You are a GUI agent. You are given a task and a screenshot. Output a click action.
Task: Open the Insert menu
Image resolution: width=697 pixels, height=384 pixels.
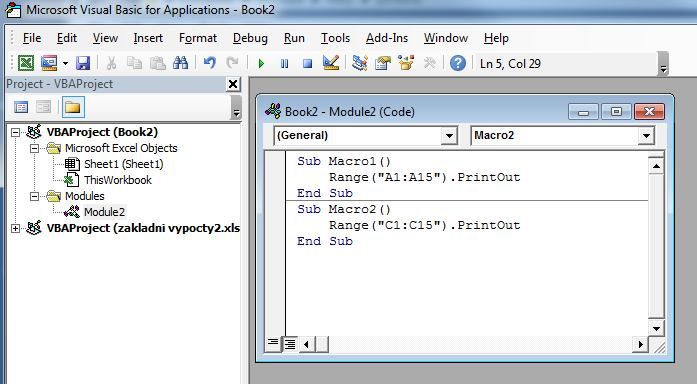tap(148, 38)
